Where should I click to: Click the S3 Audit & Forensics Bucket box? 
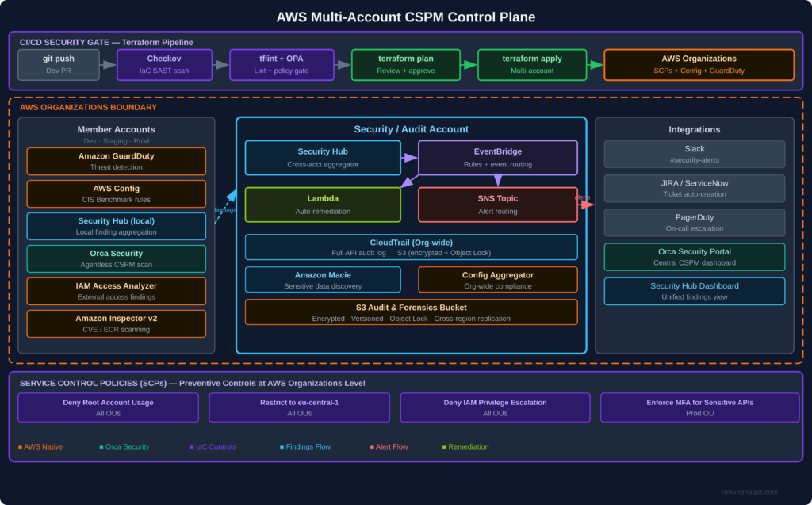click(x=412, y=312)
